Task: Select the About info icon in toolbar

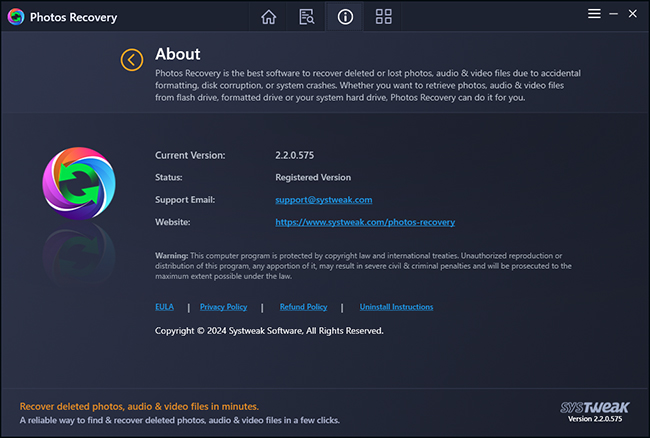Action: pyautogui.click(x=345, y=17)
